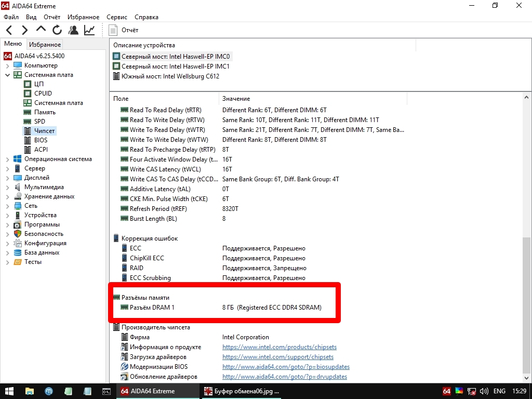Screen dimensions: 532x399
Task: Select the Память tree item
Action: [45, 112]
